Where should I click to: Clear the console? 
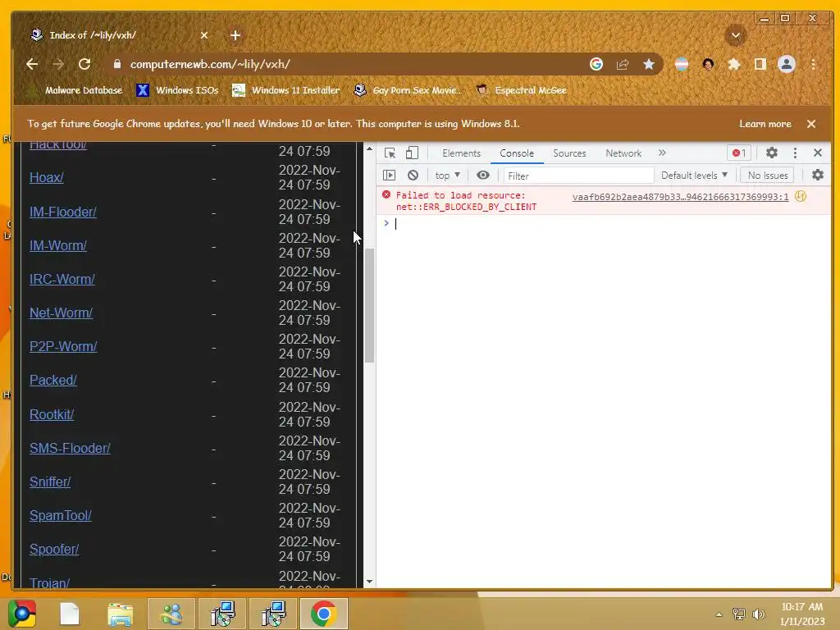[413, 176]
